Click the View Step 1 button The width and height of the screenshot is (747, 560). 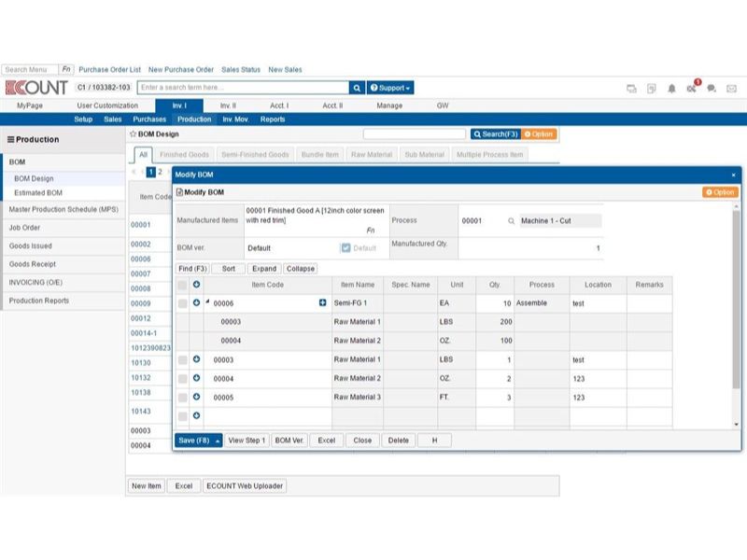247,441
